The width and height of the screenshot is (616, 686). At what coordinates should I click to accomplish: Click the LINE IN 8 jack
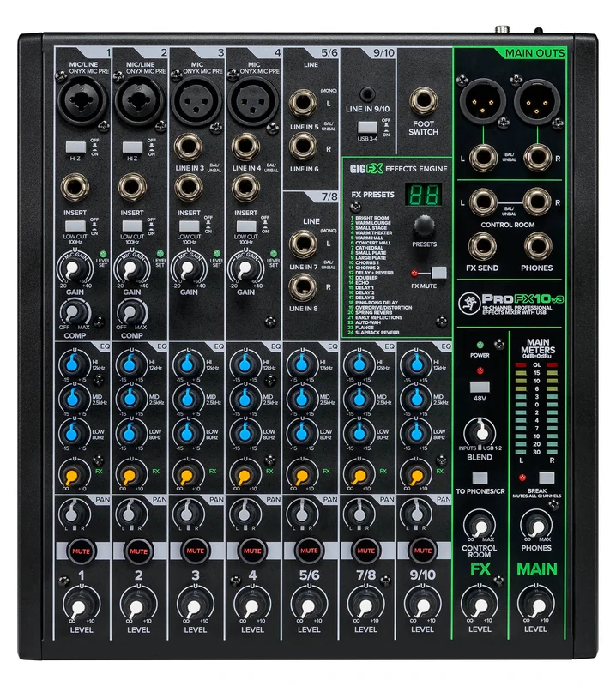303,287
